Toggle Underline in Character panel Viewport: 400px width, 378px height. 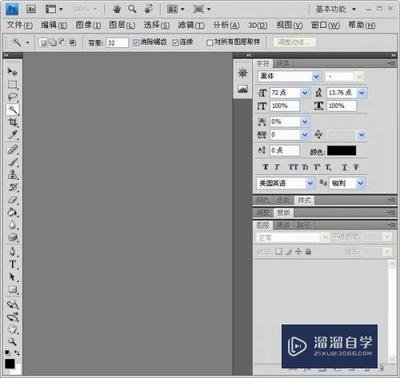[x=345, y=167]
